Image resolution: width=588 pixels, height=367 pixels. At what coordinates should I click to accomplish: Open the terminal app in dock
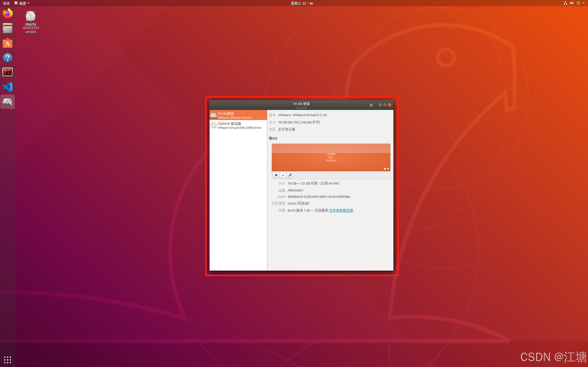coord(8,72)
